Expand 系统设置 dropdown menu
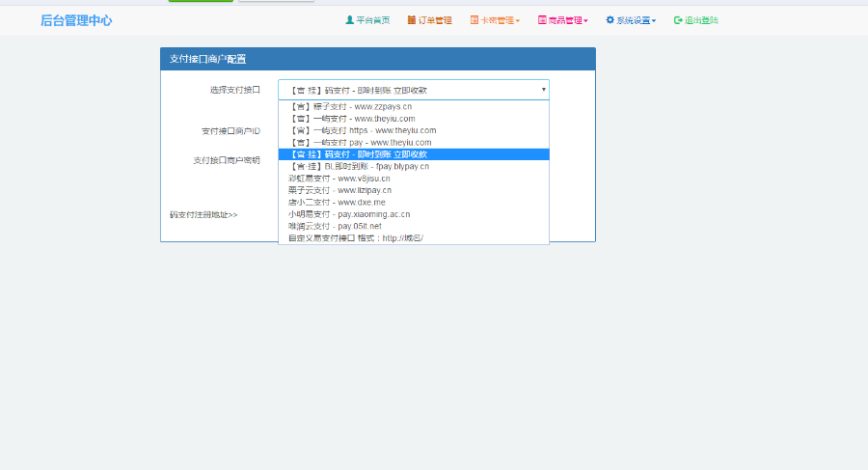 pos(631,20)
